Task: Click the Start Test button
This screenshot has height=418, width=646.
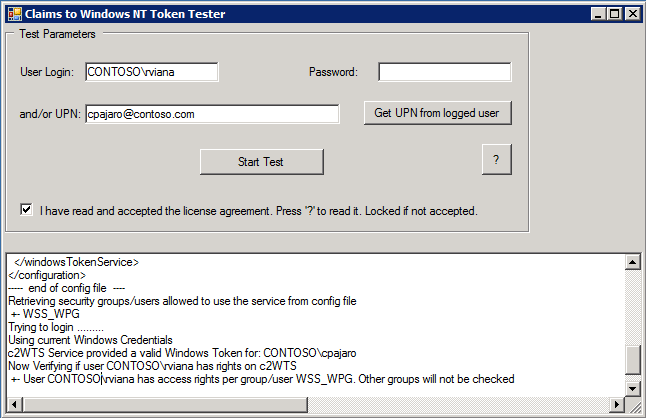Action: pos(261,161)
